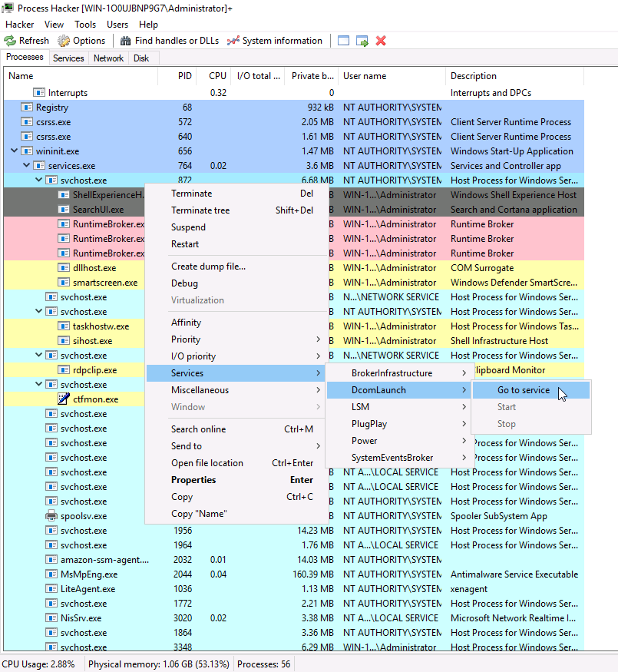This screenshot has width=618, height=672.
Task: Click the SearchUI.exe process icon
Action: 64,210
